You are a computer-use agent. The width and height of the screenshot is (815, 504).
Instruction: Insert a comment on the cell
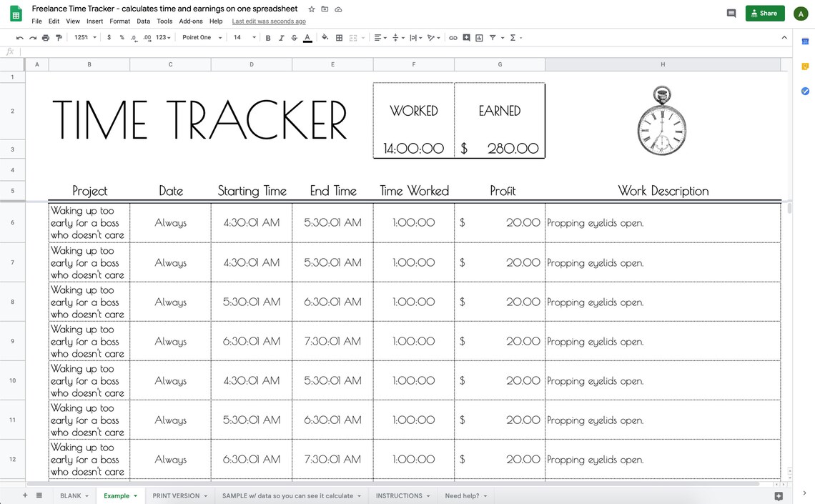[x=466, y=37]
